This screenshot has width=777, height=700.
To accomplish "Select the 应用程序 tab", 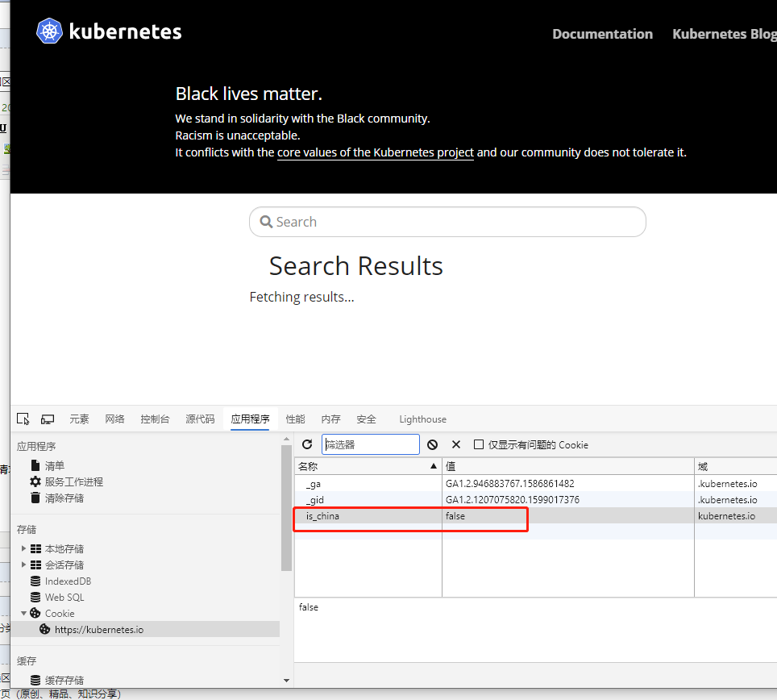I will point(250,419).
